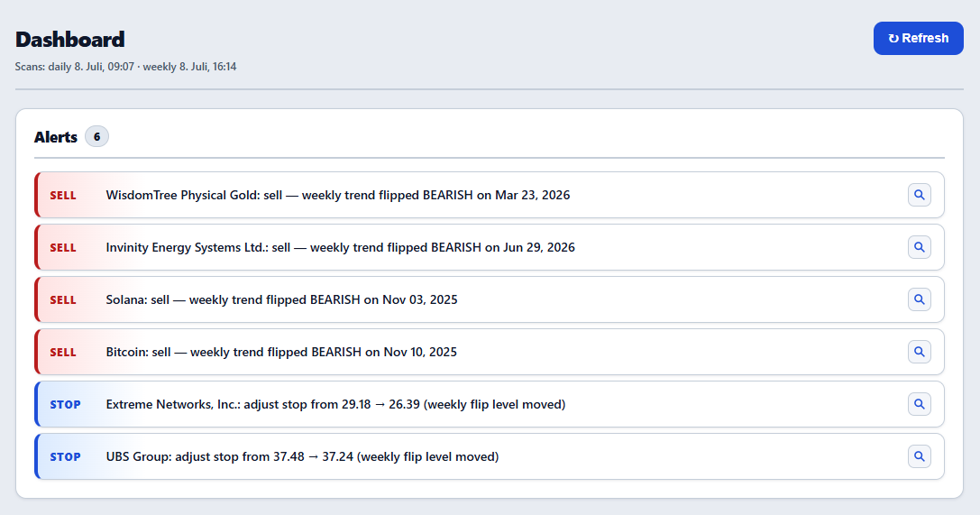Click the scans timestamp line under Dashboard
This screenshot has width=980, height=515.
click(125, 66)
